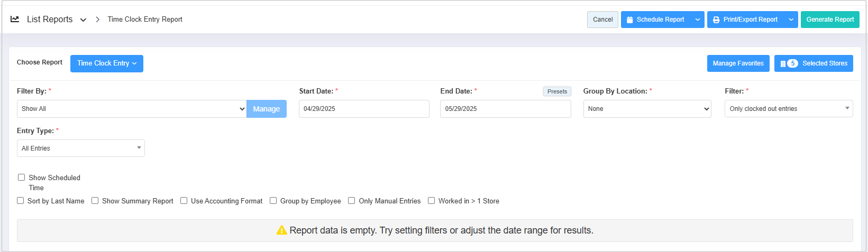Tick the Only Manual Entries checkbox

click(x=352, y=201)
